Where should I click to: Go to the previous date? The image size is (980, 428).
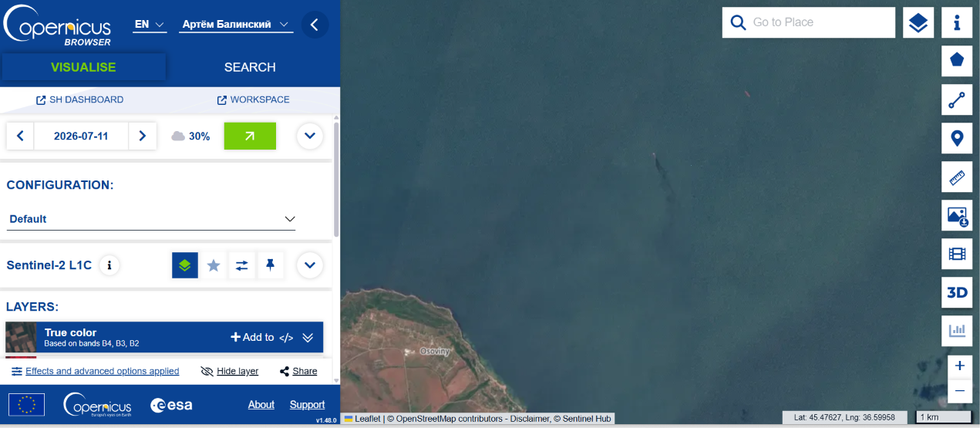tap(20, 136)
